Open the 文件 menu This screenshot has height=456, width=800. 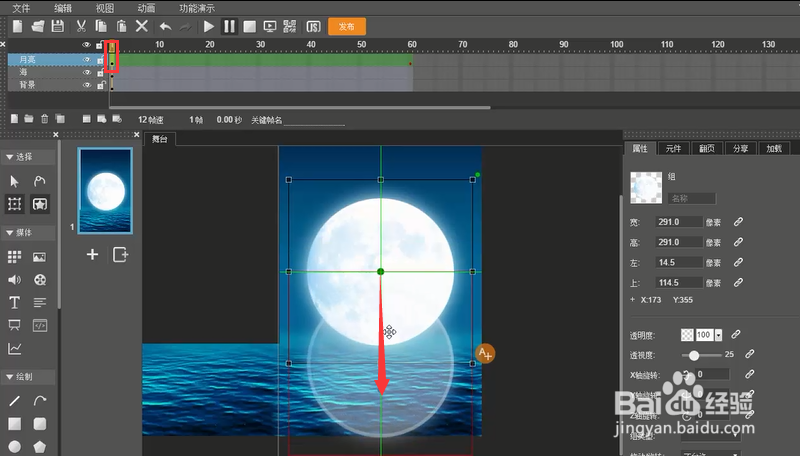pyautogui.click(x=21, y=8)
